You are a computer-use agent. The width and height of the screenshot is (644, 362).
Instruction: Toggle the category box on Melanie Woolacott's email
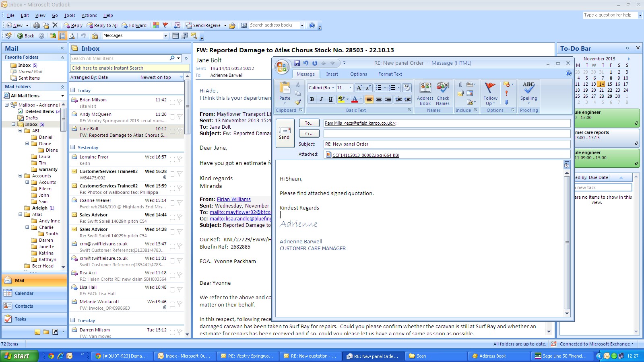point(172,304)
